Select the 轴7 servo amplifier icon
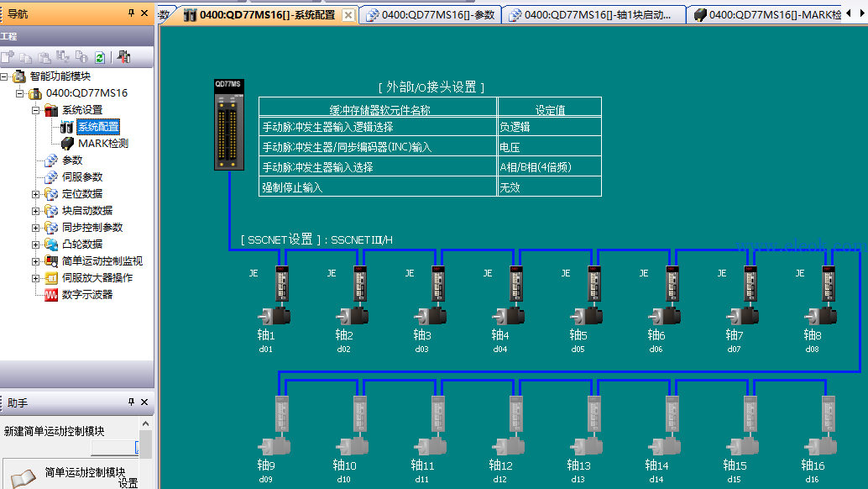The width and height of the screenshot is (868, 489). [x=750, y=283]
